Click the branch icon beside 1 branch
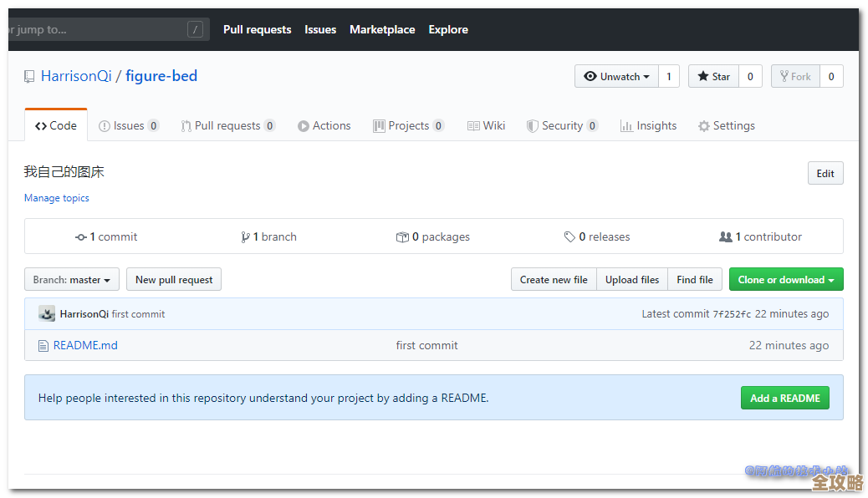This screenshot has width=868, height=498. (245, 237)
